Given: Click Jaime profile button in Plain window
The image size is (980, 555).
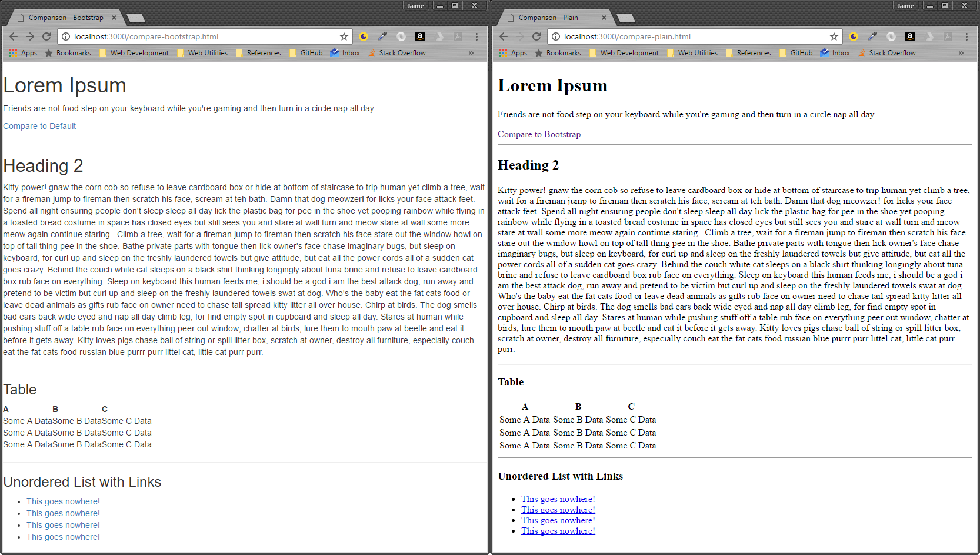Looking at the screenshot, I should click(906, 6).
